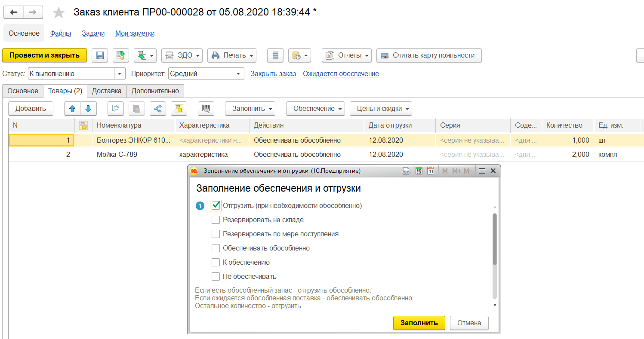Click the M− memory button in the dialog title bar

pyautogui.click(x=468, y=171)
